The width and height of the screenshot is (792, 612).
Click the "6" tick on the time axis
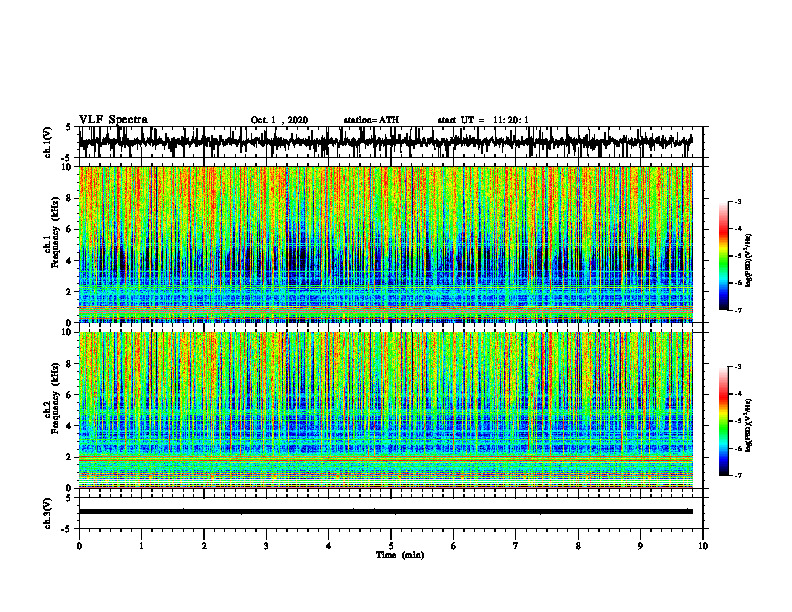454,546
